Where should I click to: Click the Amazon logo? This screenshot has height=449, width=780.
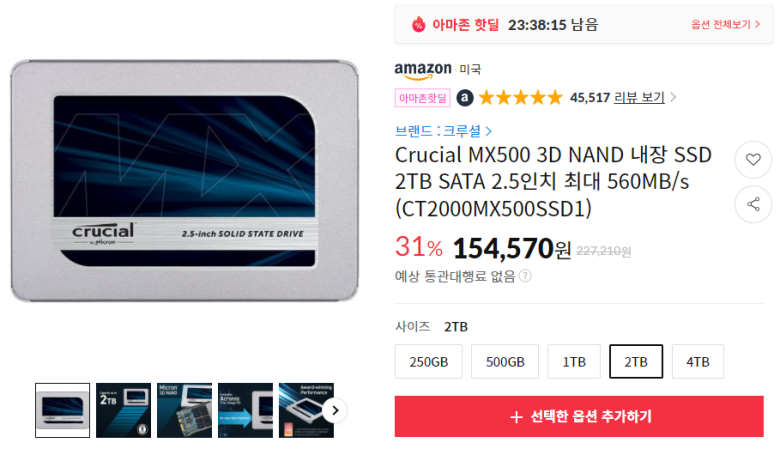(x=423, y=70)
